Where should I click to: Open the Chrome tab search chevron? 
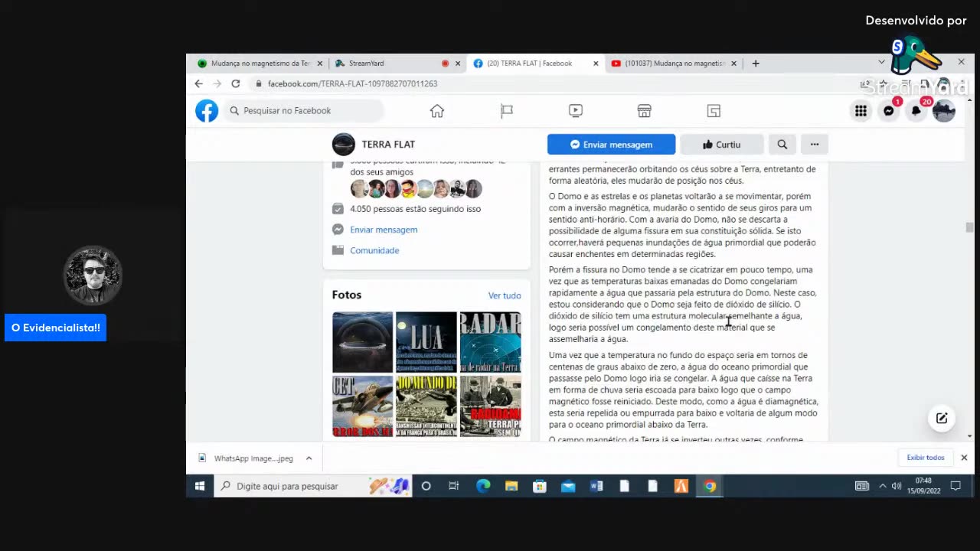tap(881, 63)
